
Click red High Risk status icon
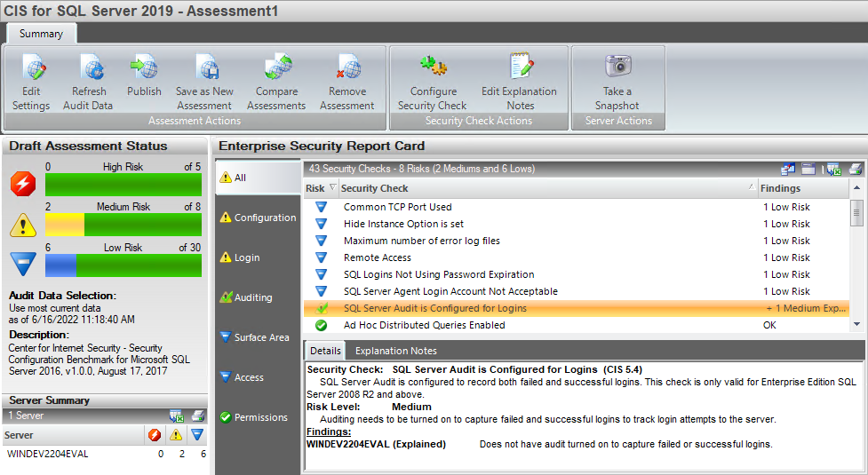(x=23, y=184)
